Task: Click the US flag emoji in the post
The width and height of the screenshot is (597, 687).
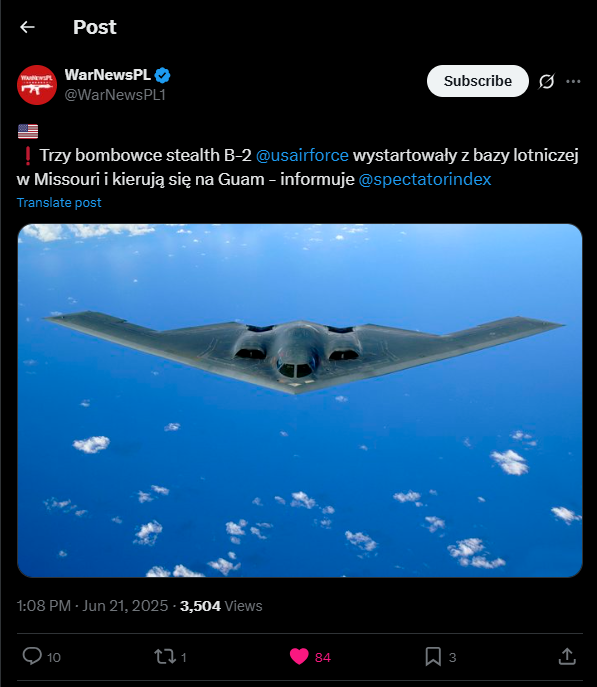Action: pos(28,131)
